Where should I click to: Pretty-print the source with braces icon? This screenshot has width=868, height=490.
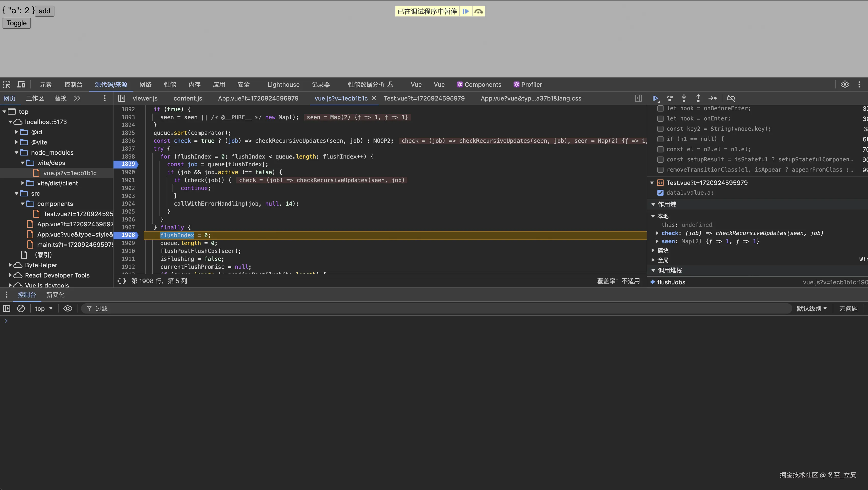point(121,281)
